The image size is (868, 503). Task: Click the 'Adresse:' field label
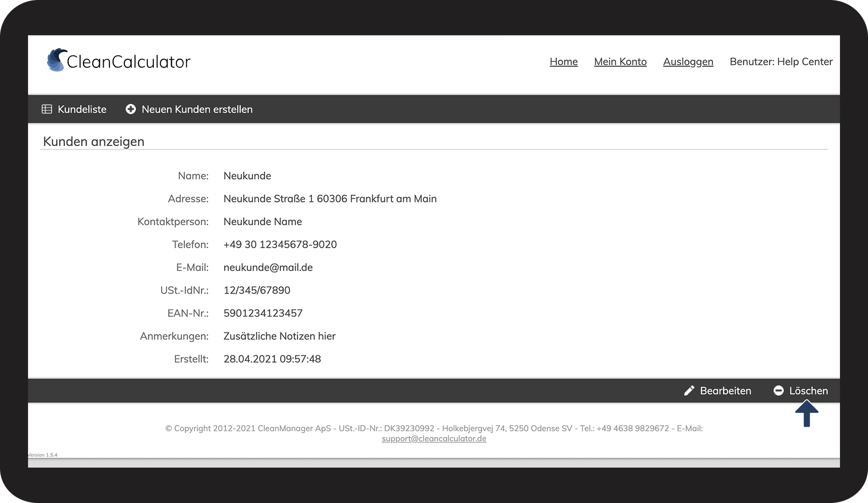click(188, 199)
